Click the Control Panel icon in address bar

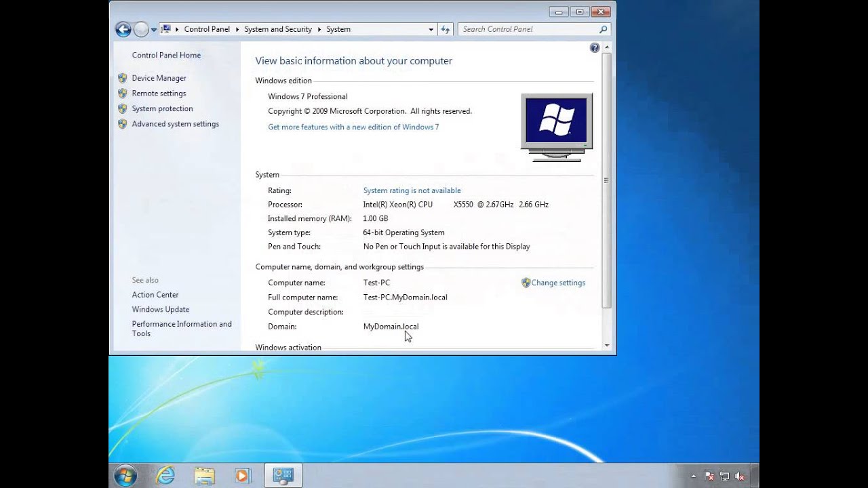pos(165,29)
